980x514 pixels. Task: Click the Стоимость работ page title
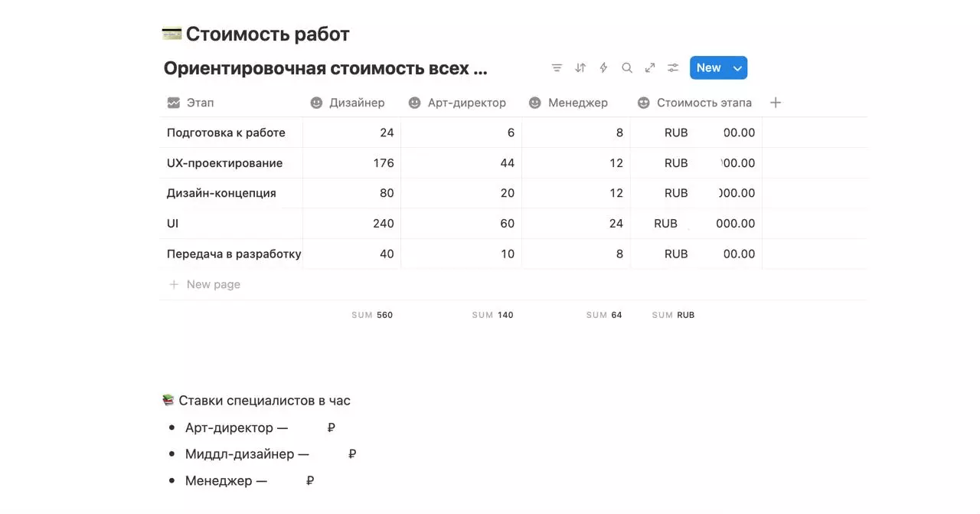tap(267, 34)
